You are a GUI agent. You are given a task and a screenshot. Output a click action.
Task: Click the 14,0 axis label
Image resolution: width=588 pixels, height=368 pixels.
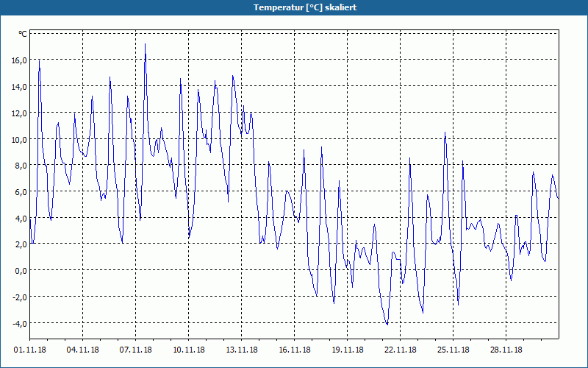click(x=20, y=86)
